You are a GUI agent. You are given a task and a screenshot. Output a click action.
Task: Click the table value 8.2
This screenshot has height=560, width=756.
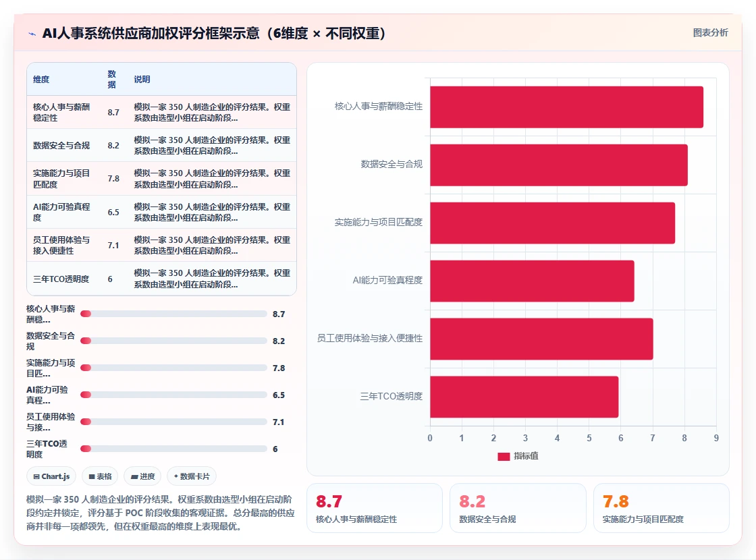pos(113,146)
